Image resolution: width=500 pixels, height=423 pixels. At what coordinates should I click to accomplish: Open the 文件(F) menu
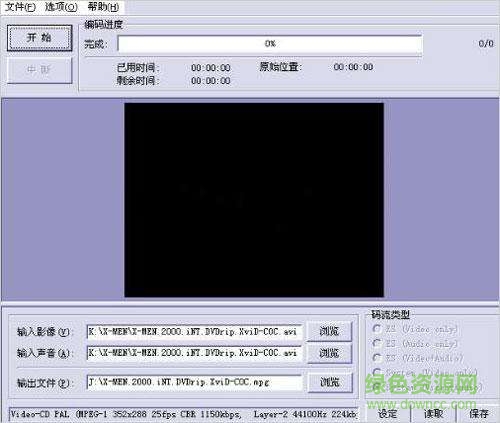tap(20, 7)
